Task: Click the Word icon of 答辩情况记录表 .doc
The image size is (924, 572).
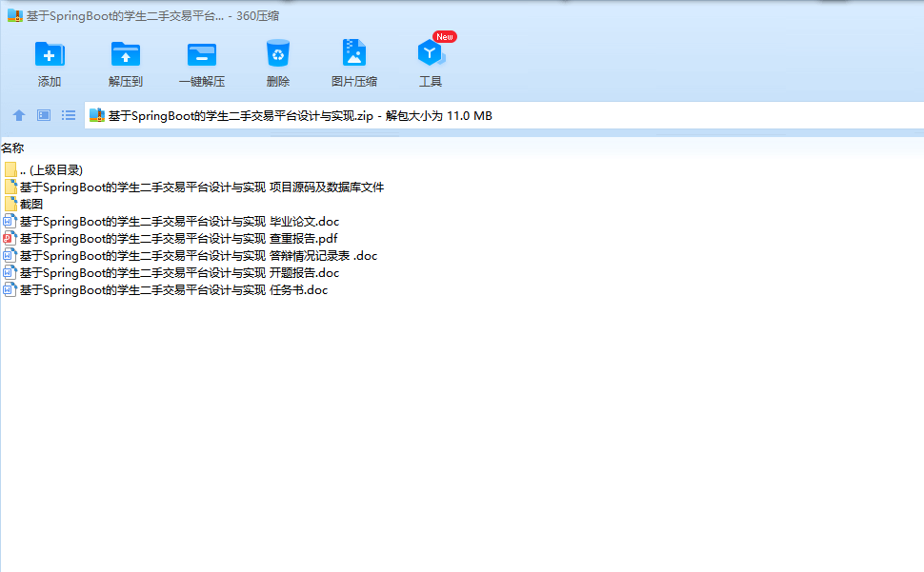Action: (x=10, y=255)
